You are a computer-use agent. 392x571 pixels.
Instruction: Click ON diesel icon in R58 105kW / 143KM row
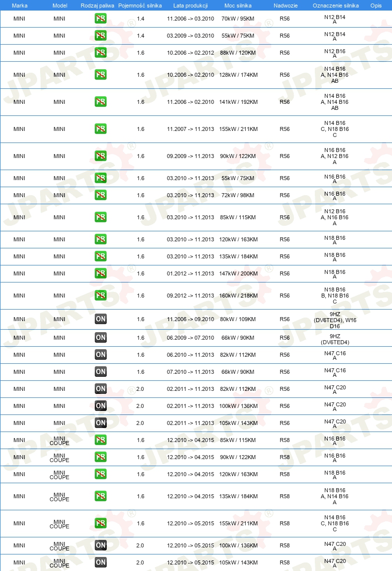coord(100,562)
